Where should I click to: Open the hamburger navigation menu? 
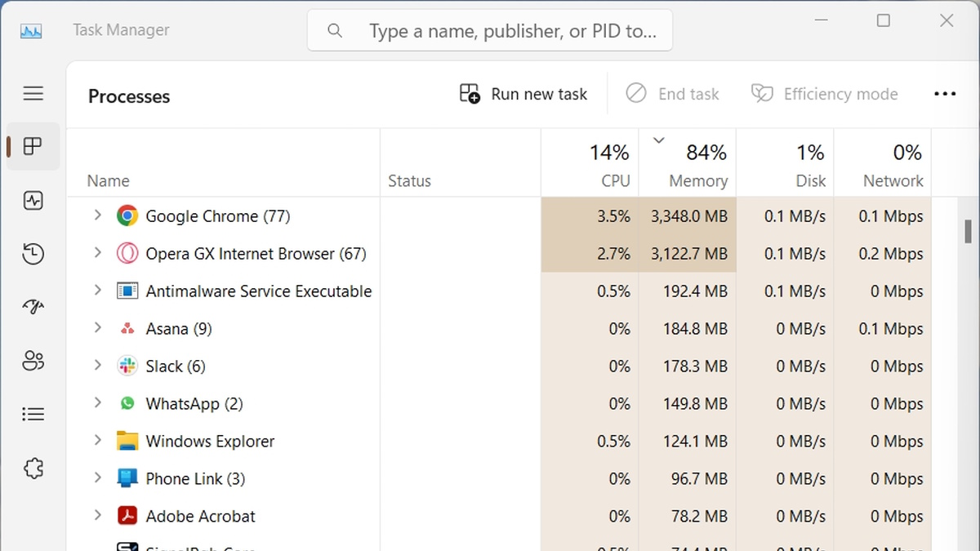click(x=33, y=93)
